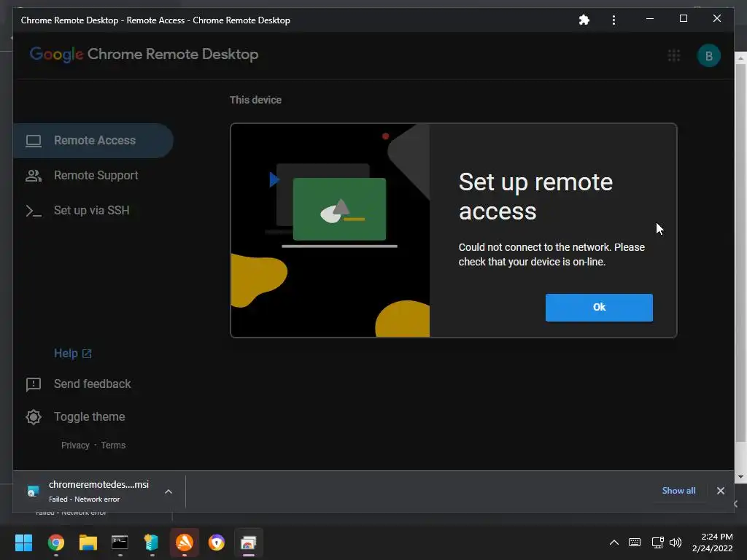Maximize the Chrome Remote Desktop window
This screenshot has width=747, height=560.
click(683, 19)
